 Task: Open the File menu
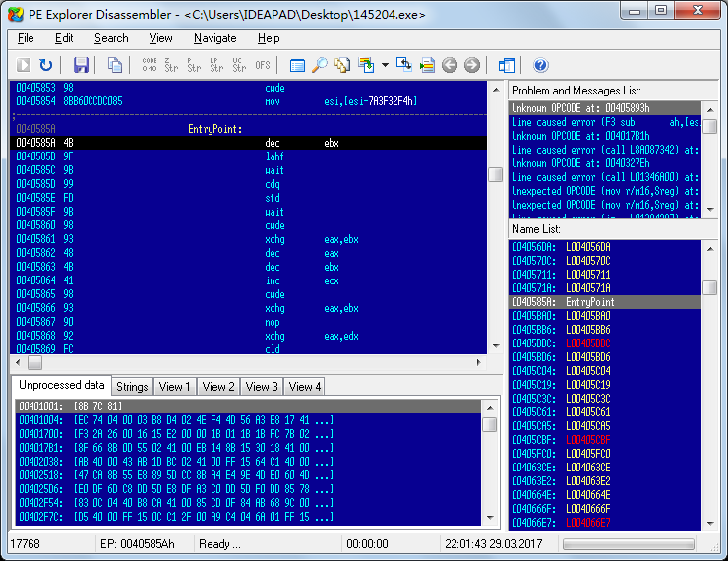pyautogui.click(x=26, y=38)
